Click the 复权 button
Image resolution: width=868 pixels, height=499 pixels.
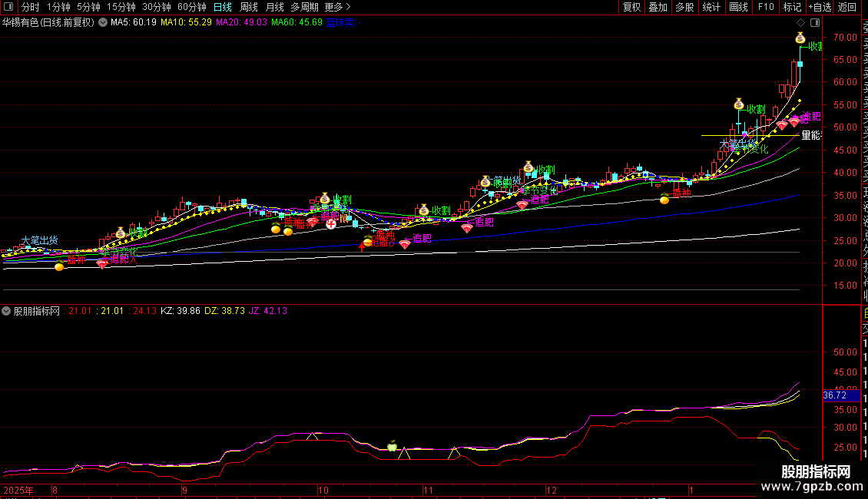point(631,8)
